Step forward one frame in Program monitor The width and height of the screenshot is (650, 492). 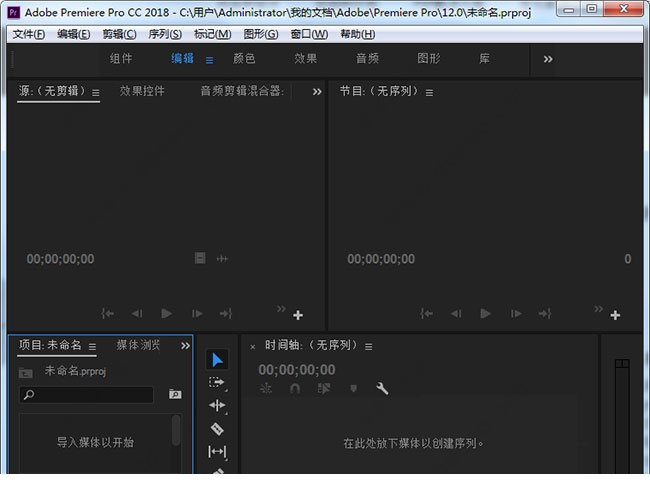pyautogui.click(x=516, y=314)
